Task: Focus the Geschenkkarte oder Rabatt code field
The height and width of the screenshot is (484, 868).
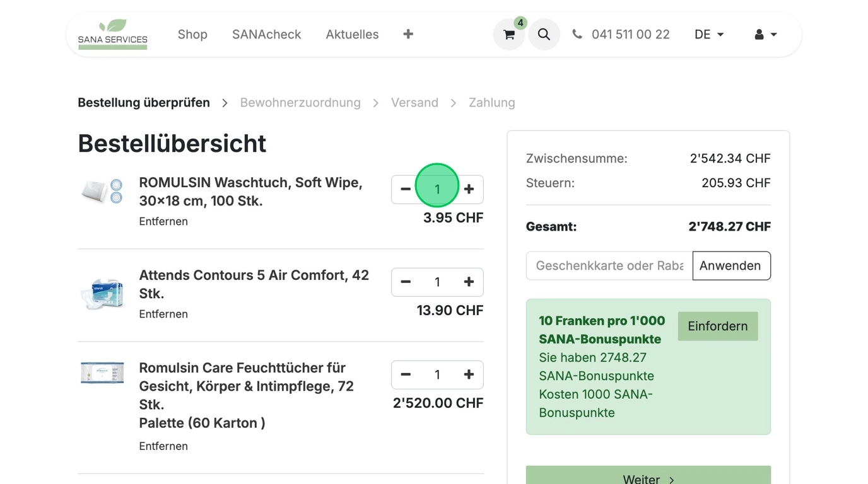Action: tap(609, 266)
